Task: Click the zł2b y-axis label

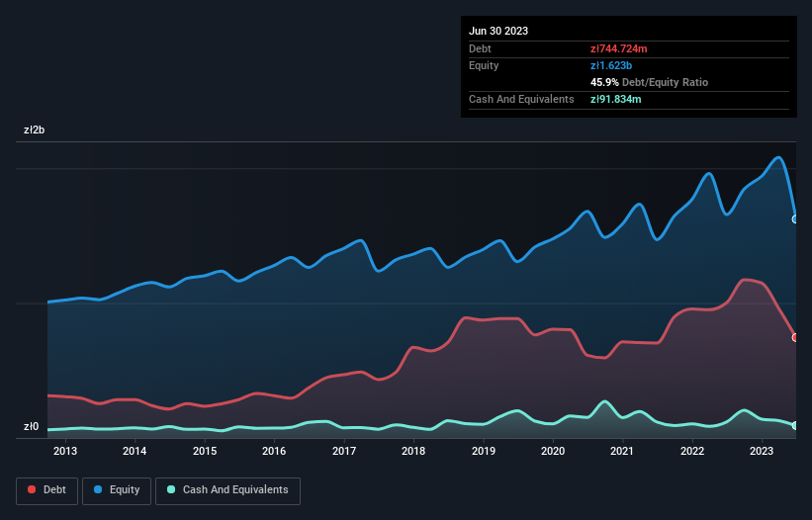Action: [x=35, y=130]
